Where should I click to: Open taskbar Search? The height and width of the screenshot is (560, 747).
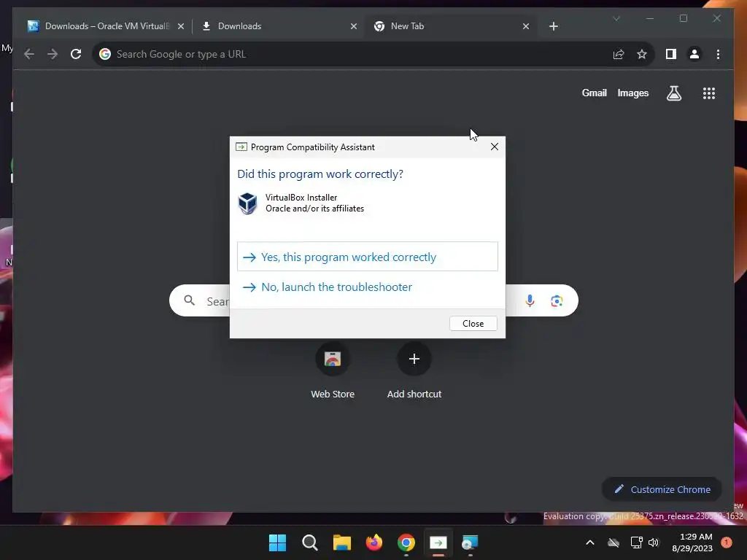(x=309, y=542)
